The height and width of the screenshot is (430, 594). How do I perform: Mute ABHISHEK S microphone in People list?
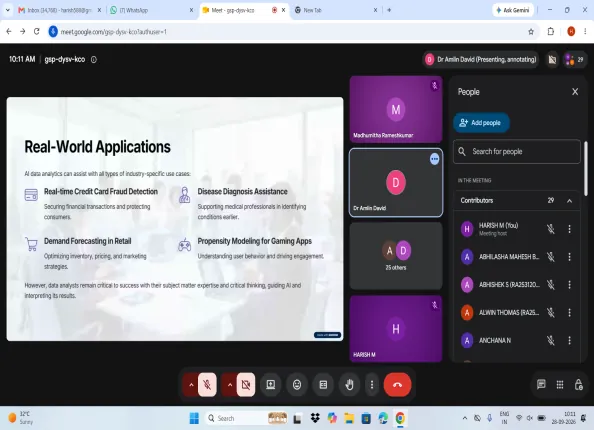pyautogui.click(x=551, y=285)
